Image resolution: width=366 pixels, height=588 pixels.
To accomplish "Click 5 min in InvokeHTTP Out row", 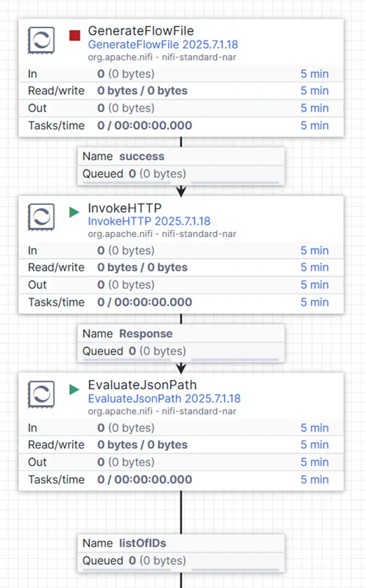I will (315, 285).
